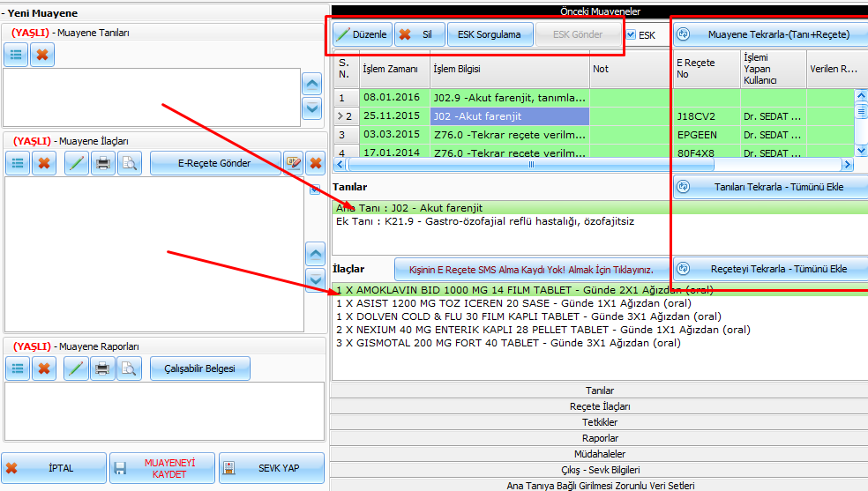This screenshot has width=868, height=491.
Task: Click the pencil edit icon in Muayene İlaçları
Action: point(77,163)
